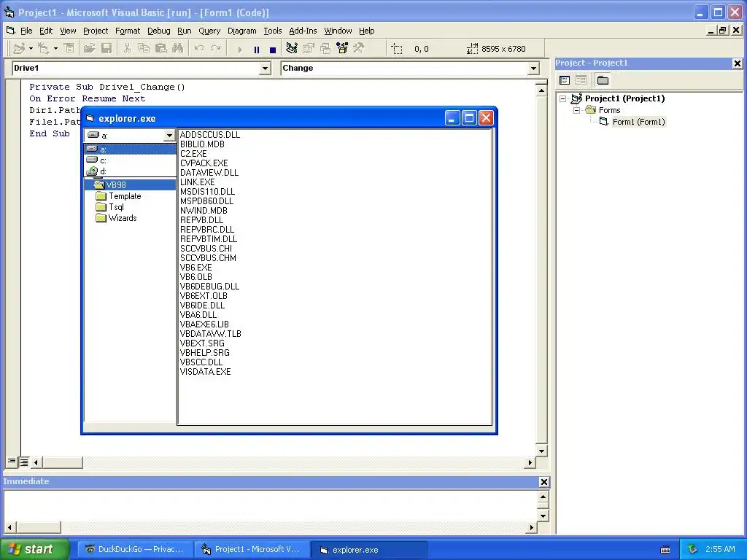Click the Find binoculars icon
This screenshot has width=747, height=560.
coord(178,49)
